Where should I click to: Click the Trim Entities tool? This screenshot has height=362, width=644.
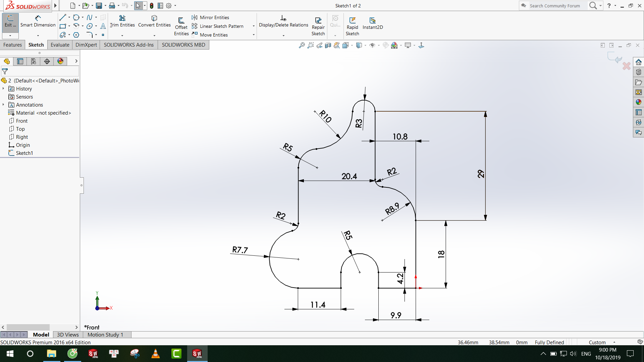122,21
